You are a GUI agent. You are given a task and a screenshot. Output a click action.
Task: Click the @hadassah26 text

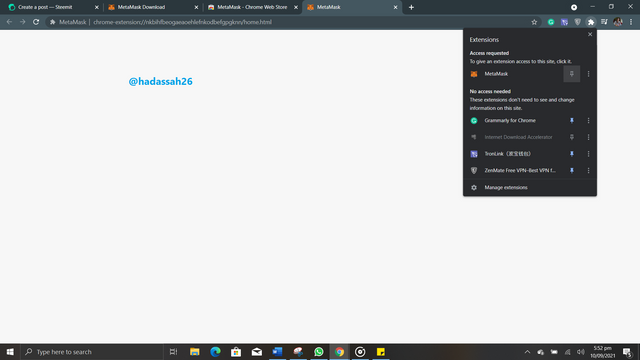click(x=160, y=81)
